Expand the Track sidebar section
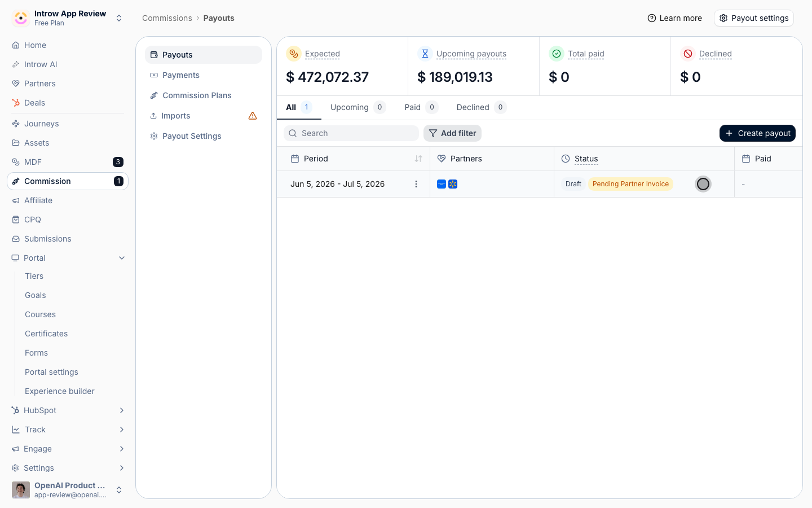Image resolution: width=812 pixels, height=508 pixels. tap(122, 430)
